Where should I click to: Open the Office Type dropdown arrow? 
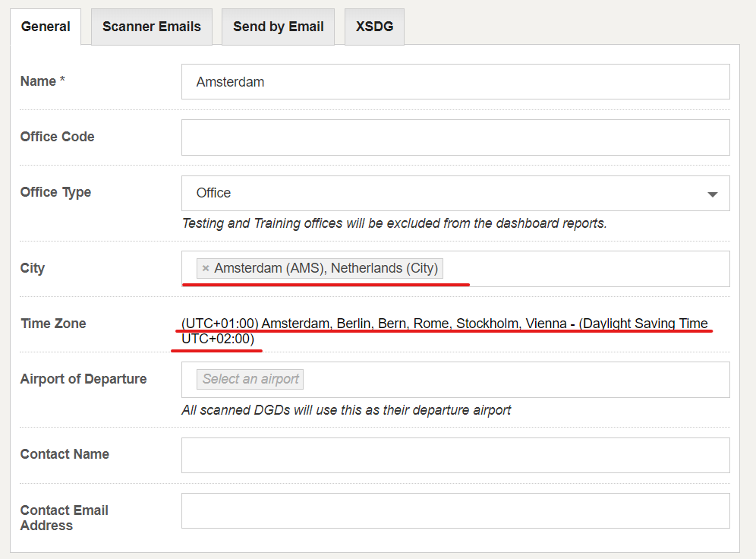[712, 194]
